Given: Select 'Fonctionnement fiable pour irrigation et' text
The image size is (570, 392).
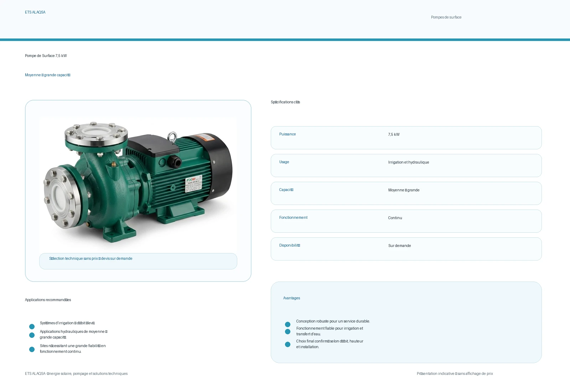Looking at the screenshot, I should pyautogui.click(x=330, y=328).
